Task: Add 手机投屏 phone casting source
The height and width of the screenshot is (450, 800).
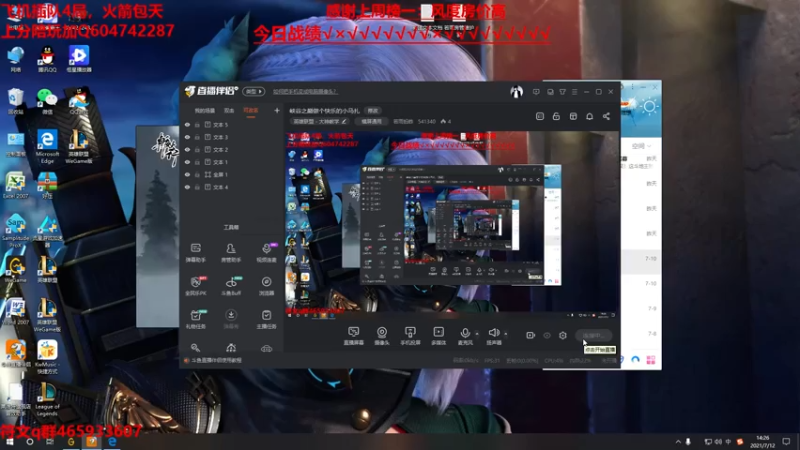Action: pyautogui.click(x=410, y=336)
